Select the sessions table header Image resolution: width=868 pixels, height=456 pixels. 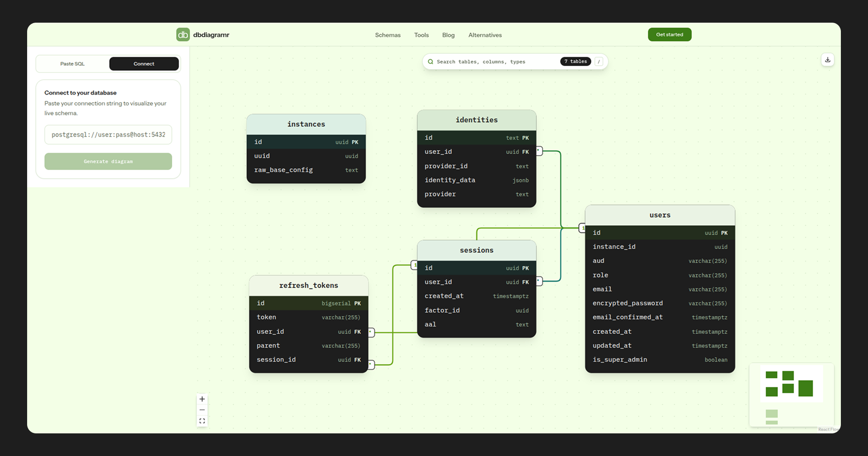click(476, 251)
